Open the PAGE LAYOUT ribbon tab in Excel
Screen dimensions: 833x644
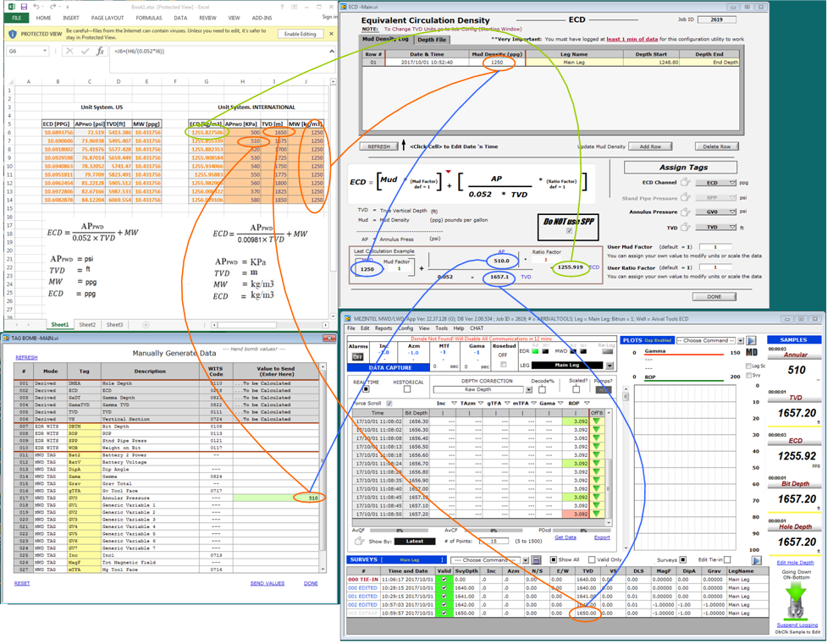point(108,18)
